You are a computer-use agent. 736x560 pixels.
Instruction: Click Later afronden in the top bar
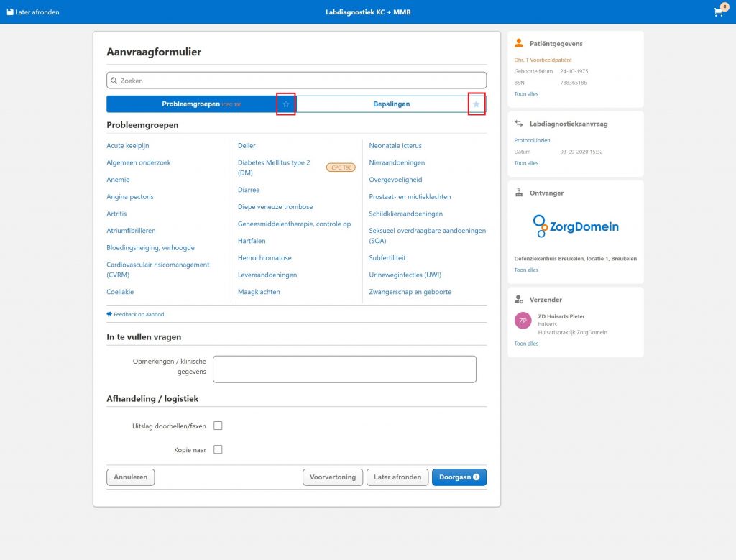pyautogui.click(x=33, y=12)
